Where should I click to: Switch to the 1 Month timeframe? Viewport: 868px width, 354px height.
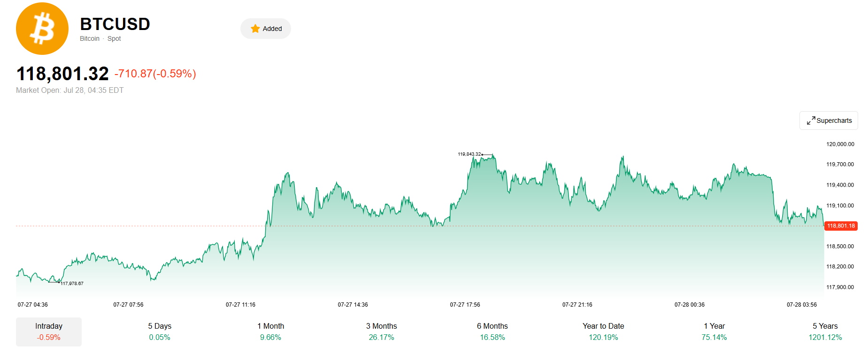(270, 331)
